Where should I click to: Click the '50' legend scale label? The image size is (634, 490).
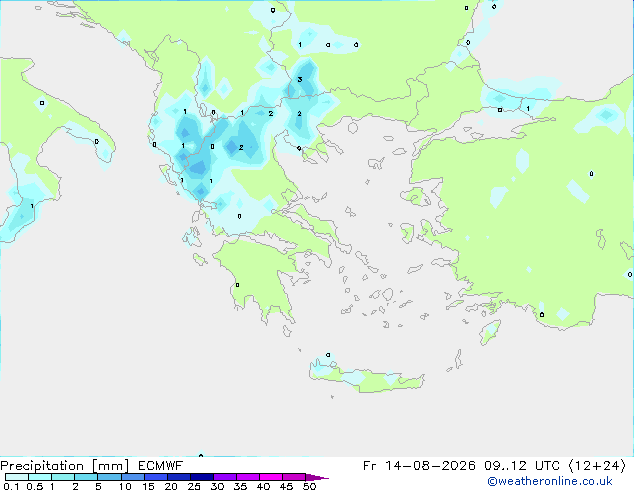click(309, 486)
